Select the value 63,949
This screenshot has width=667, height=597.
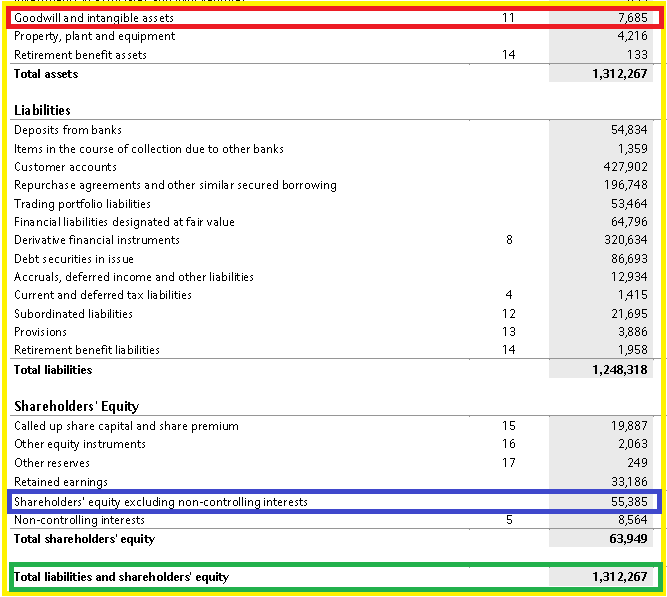tap(628, 539)
